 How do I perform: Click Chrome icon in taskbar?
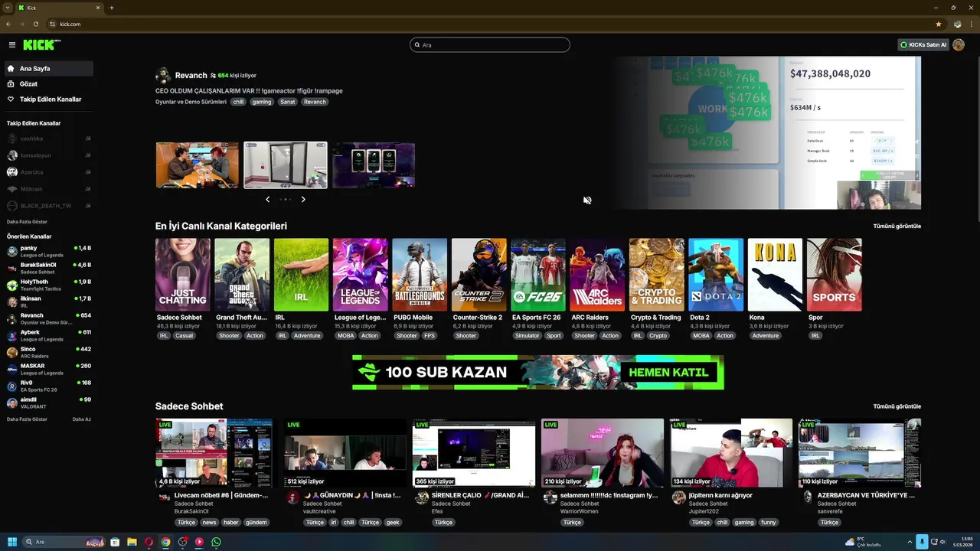coord(165,542)
